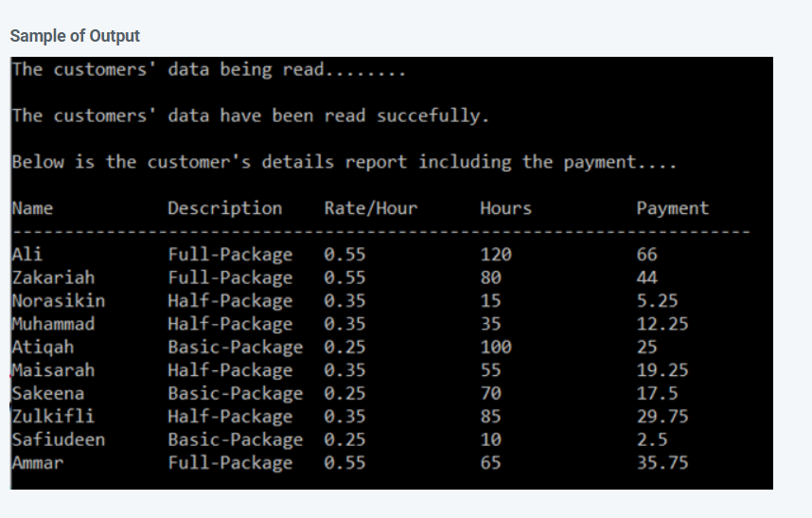Click payment 2.5 for Safiudeen
812x518 pixels.
(652, 439)
